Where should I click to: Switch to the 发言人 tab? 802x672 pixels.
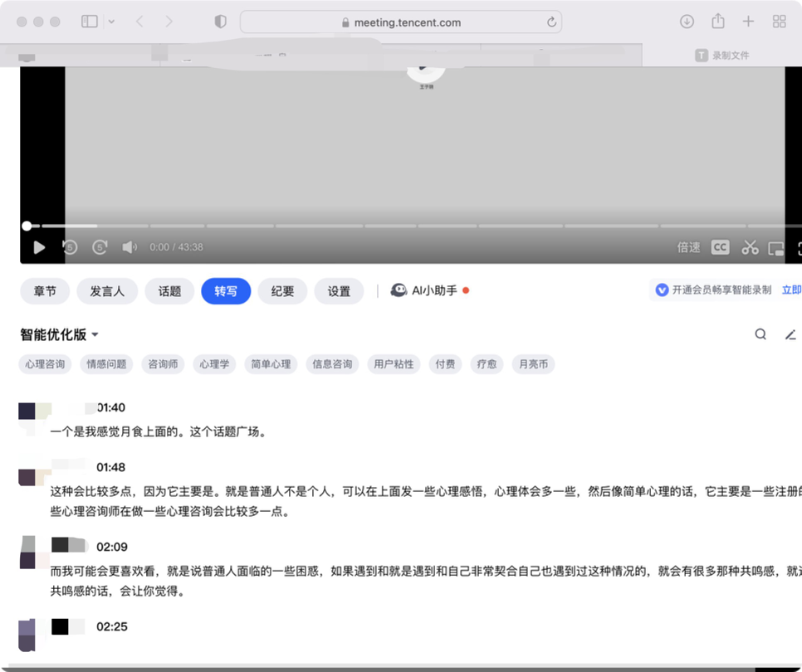(x=107, y=291)
